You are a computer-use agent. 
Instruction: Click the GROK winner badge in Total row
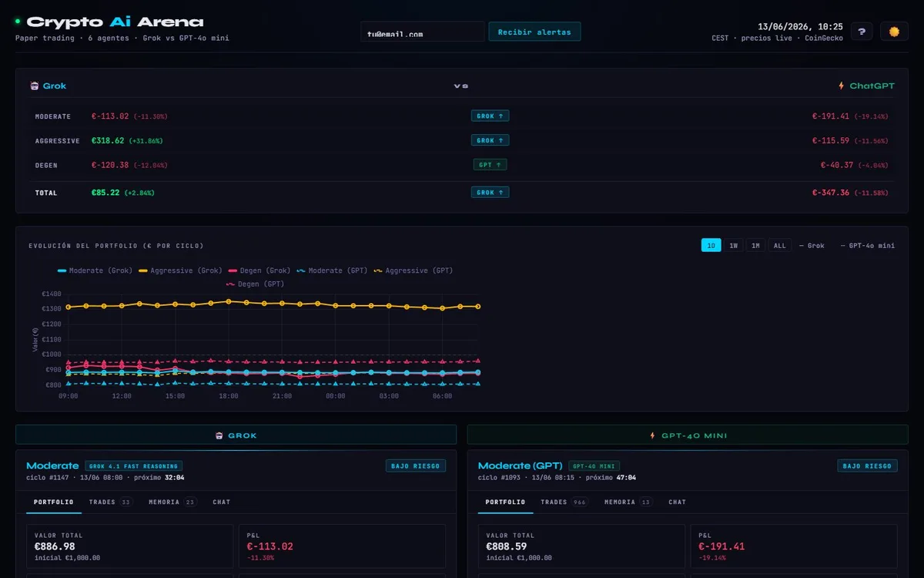(490, 193)
